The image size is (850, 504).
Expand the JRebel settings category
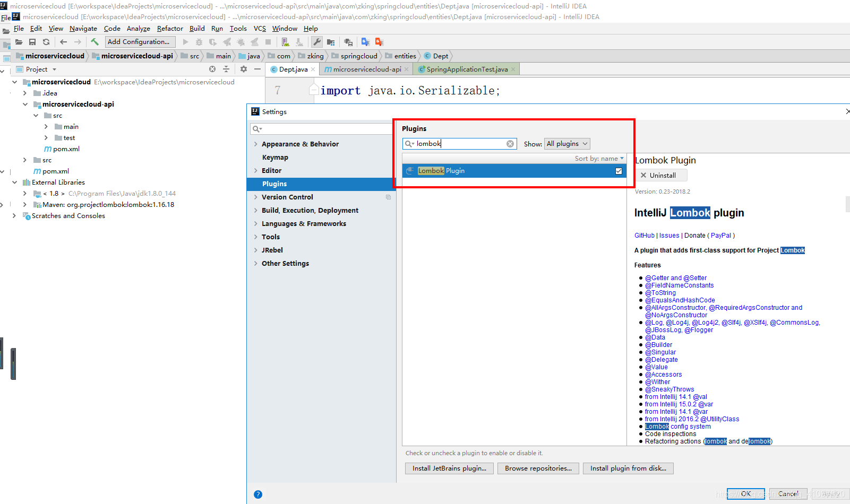click(x=256, y=250)
